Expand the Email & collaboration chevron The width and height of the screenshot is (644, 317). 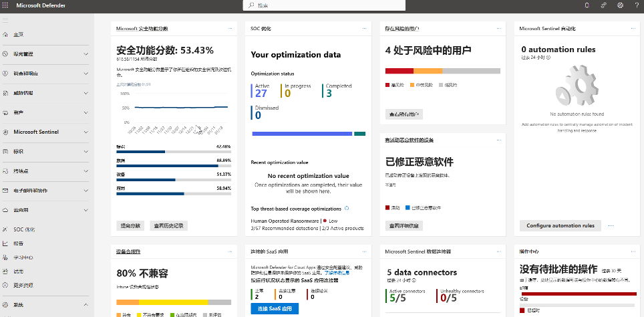[86, 191]
